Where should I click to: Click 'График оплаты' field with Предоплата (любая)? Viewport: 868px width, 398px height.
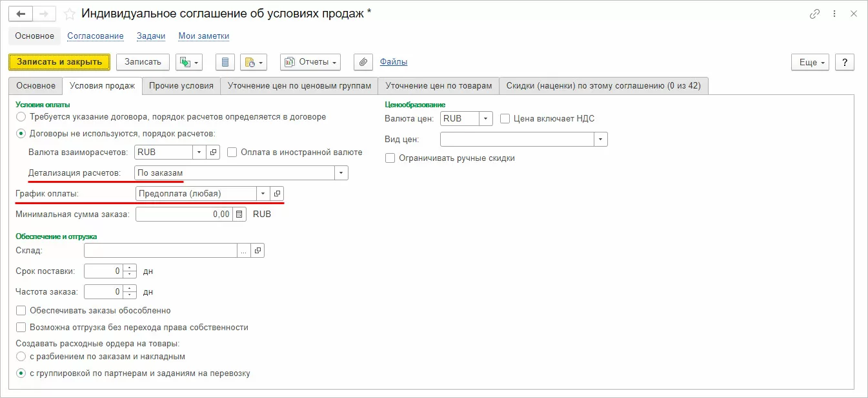pyautogui.click(x=196, y=193)
